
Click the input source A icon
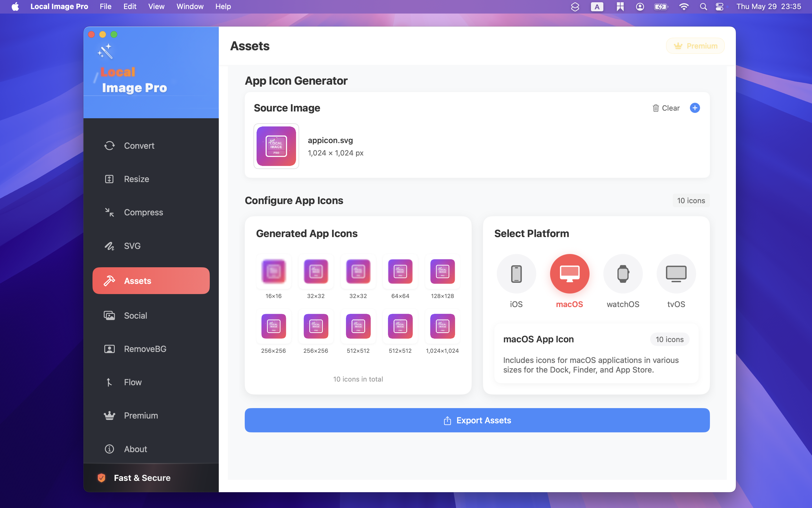click(x=597, y=6)
